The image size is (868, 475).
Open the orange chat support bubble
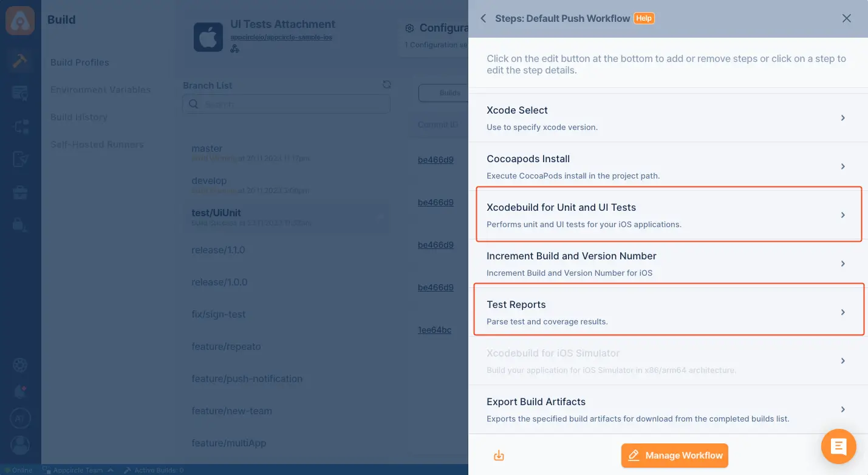click(839, 447)
